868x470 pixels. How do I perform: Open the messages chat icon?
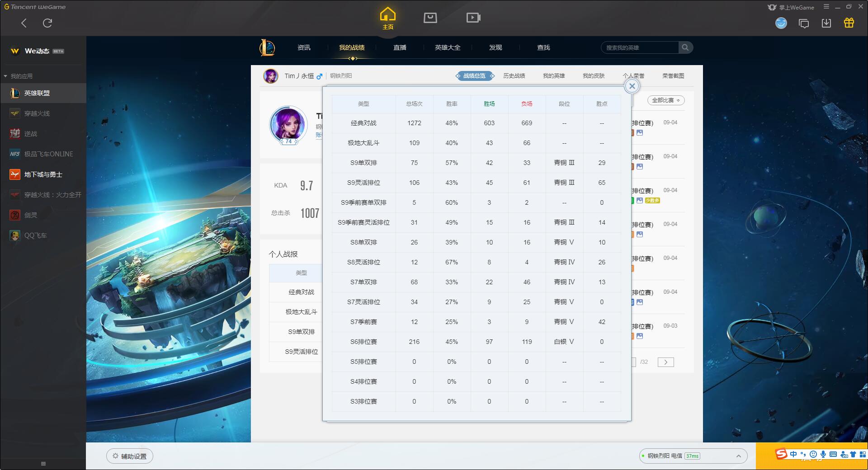804,23
